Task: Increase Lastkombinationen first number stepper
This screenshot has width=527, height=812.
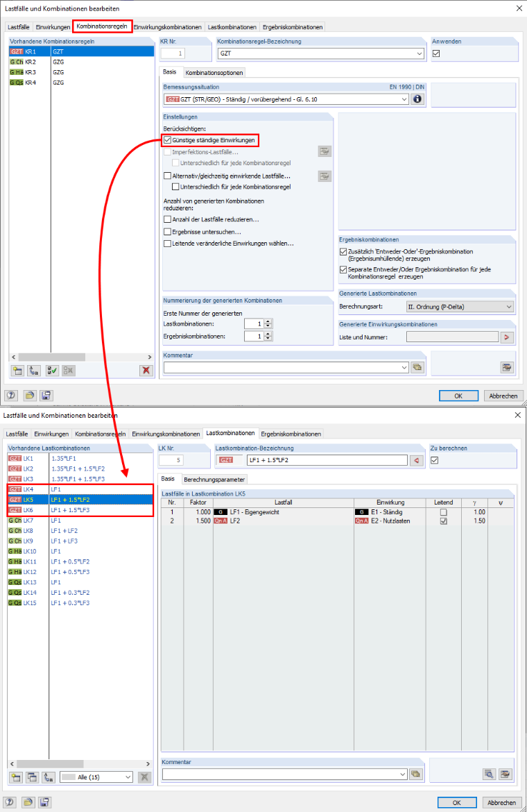Action: (x=268, y=321)
